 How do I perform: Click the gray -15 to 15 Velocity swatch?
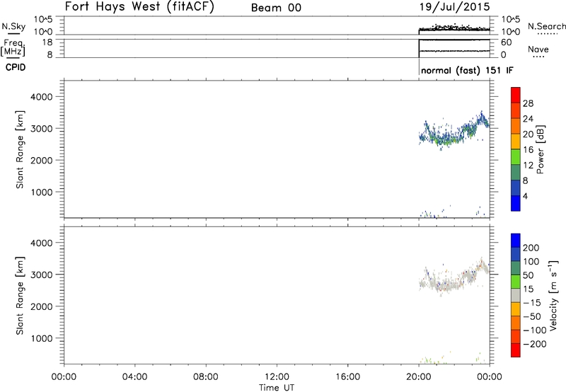(x=516, y=295)
